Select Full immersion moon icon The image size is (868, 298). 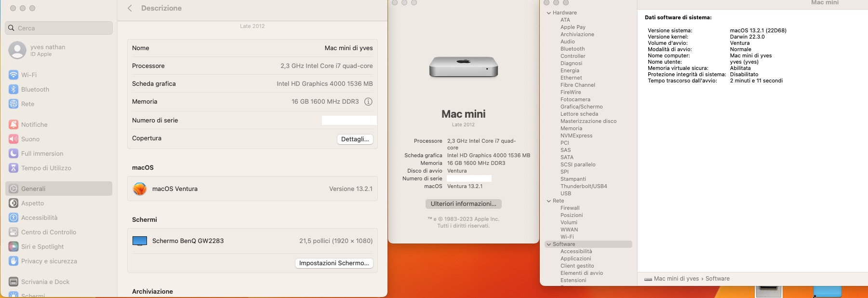tap(13, 153)
